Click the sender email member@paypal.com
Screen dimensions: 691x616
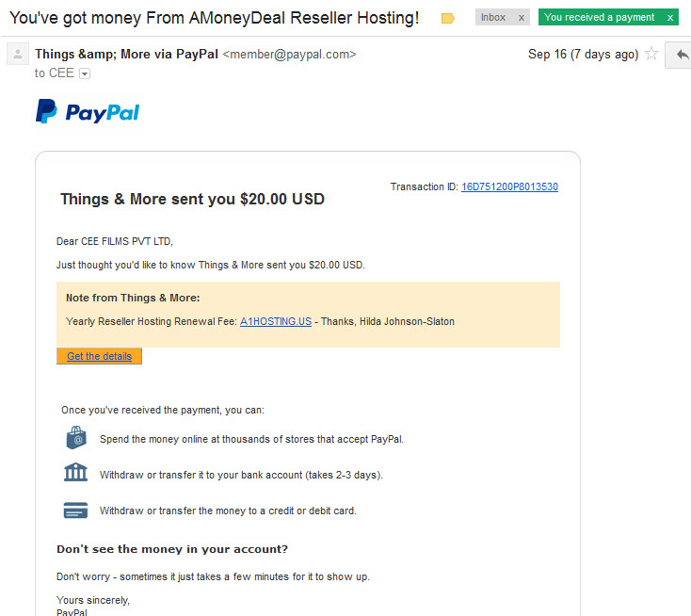coord(289,55)
